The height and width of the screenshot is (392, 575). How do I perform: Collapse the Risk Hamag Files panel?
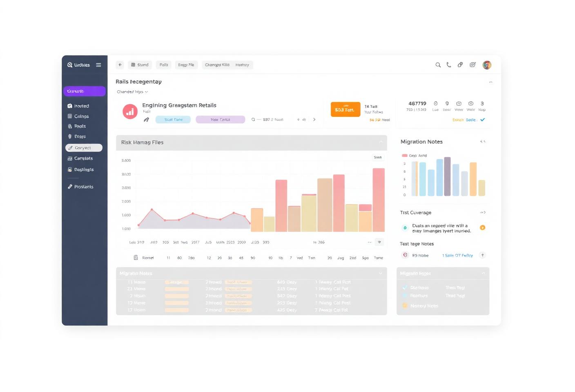pos(381,142)
